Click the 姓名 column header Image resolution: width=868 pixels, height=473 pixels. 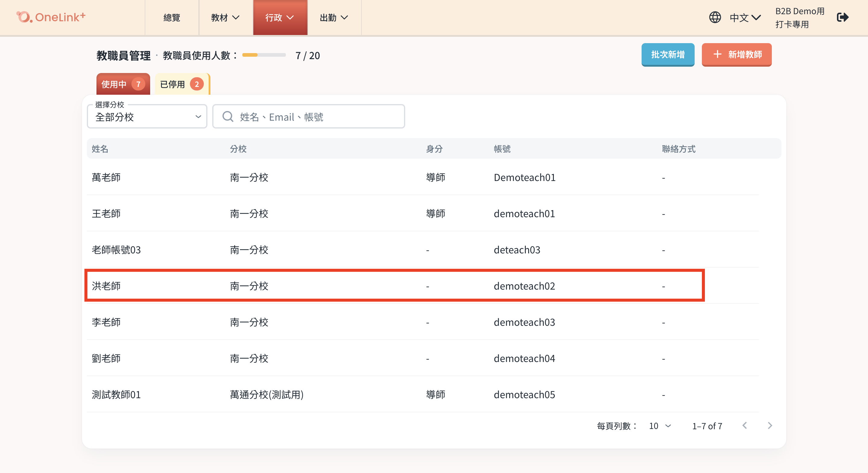point(100,149)
